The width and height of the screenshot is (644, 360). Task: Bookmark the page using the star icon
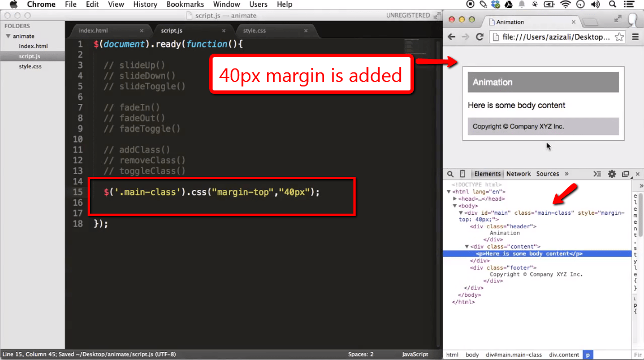(619, 36)
